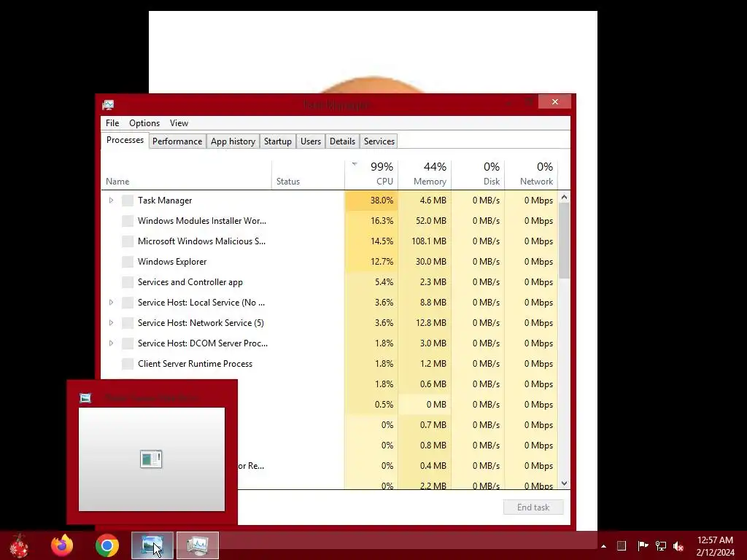
Task: Switch to the App history tab
Action: pyautogui.click(x=233, y=141)
